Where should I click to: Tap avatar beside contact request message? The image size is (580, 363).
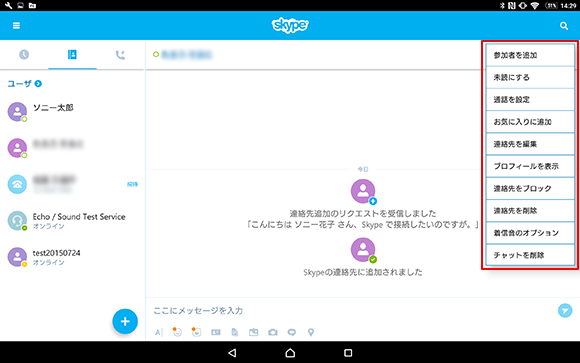tap(363, 191)
